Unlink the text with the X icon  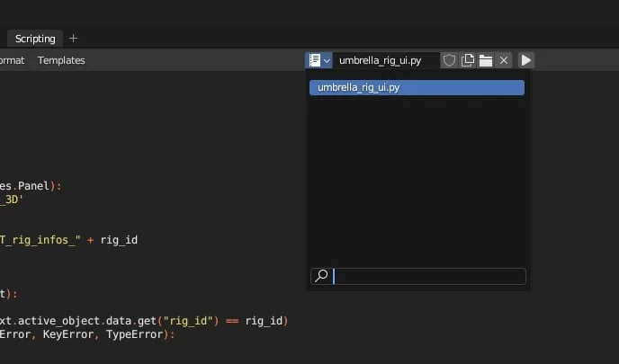click(504, 60)
